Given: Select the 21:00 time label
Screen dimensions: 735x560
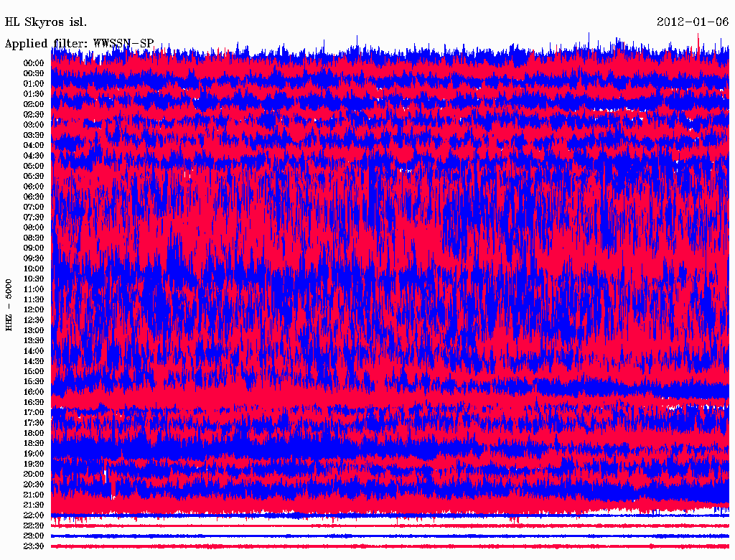Looking at the screenshot, I should point(34,495).
